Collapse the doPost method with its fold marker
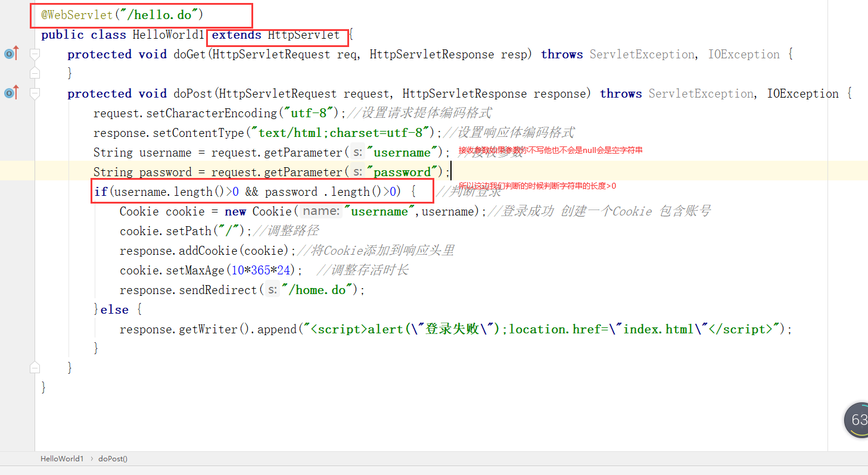Viewport: 868px width, 475px height. click(x=34, y=93)
